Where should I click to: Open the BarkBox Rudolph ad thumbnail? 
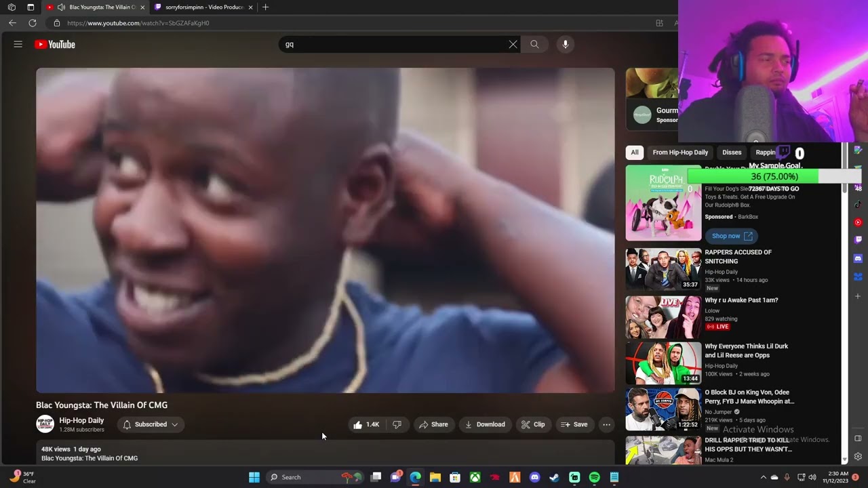(663, 203)
